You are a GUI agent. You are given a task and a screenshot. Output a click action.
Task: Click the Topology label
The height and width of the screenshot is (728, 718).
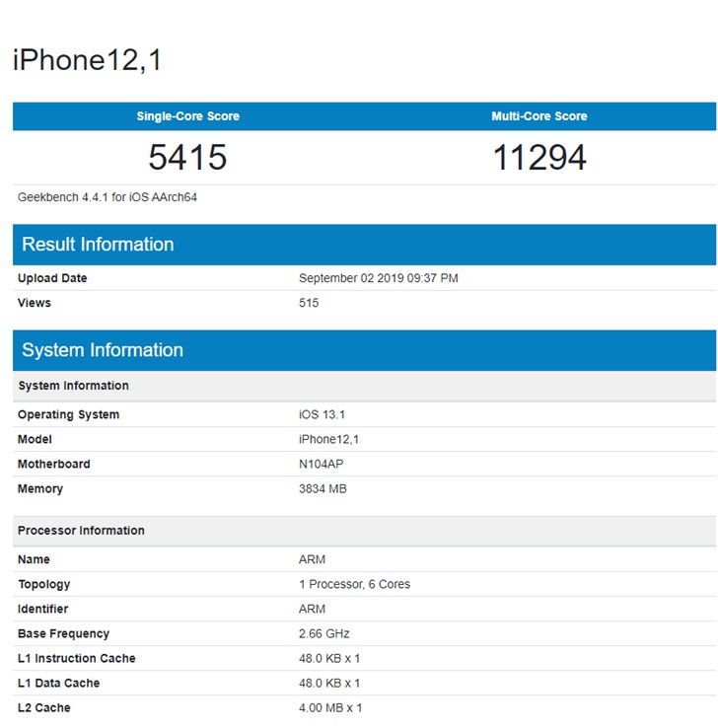click(44, 585)
